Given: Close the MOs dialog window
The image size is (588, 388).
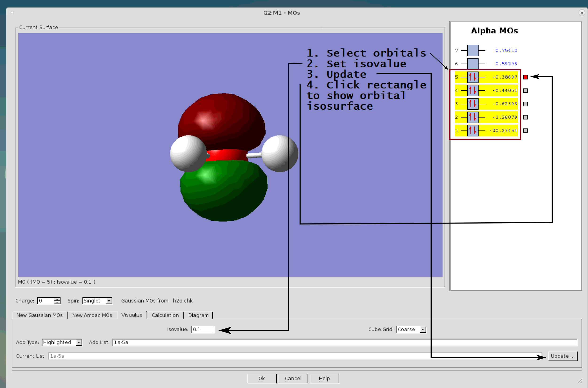Looking at the screenshot, I should [x=582, y=13].
